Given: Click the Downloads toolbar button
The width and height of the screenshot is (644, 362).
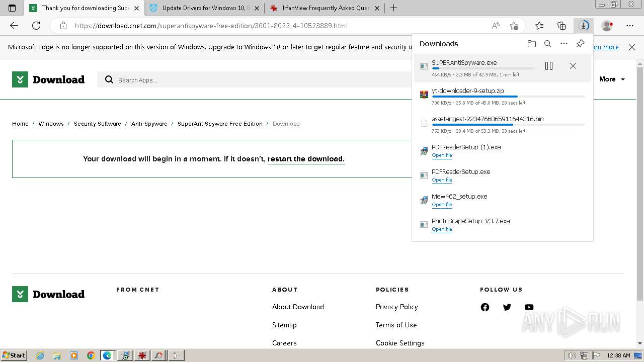Looking at the screenshot, I should point(584,26).
